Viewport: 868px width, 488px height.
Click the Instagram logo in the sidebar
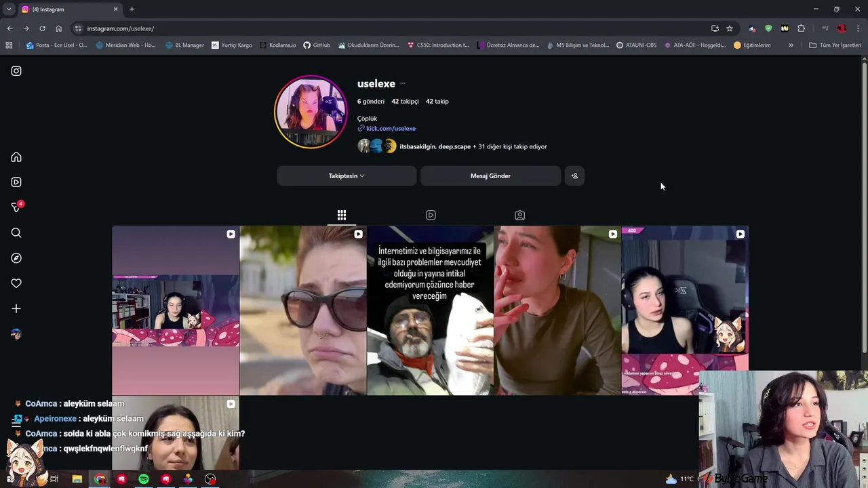(16, 70)
